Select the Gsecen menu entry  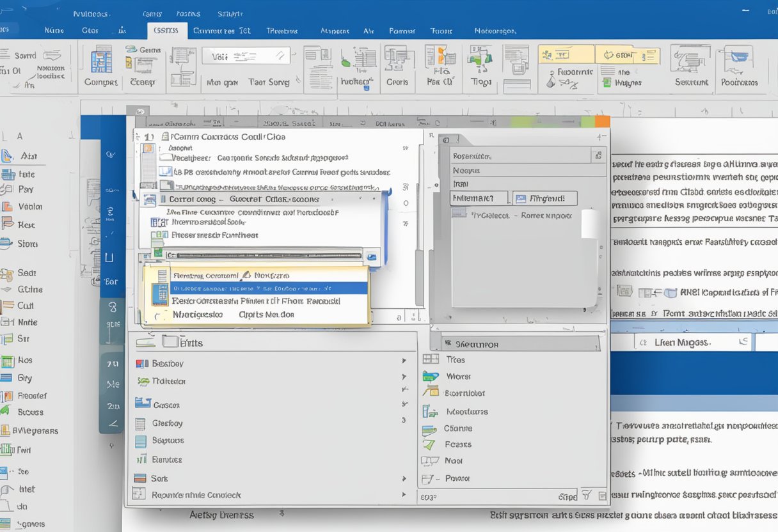click(x=166, y=405)
